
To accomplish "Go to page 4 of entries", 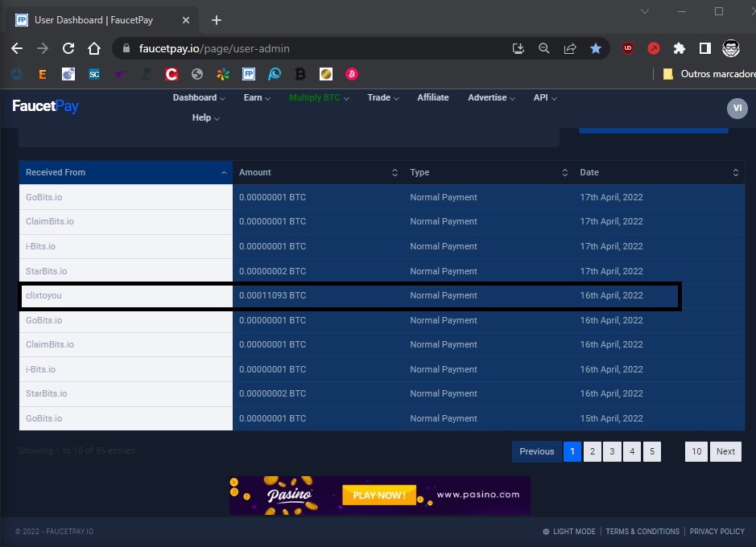I will 632,451.
